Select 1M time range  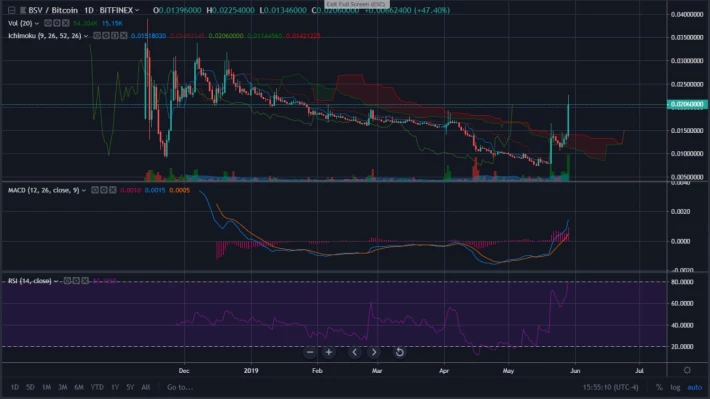(x=46, y=387)
